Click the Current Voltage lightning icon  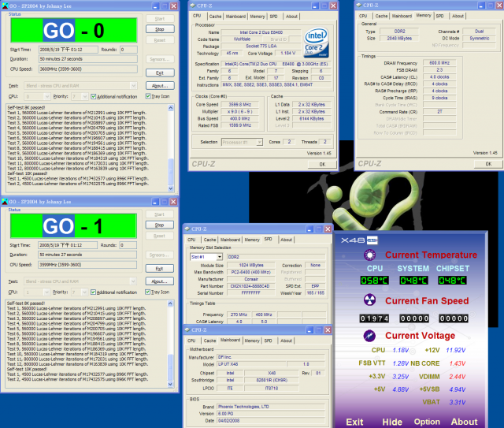pyautogui.click(x=369, y=336)
